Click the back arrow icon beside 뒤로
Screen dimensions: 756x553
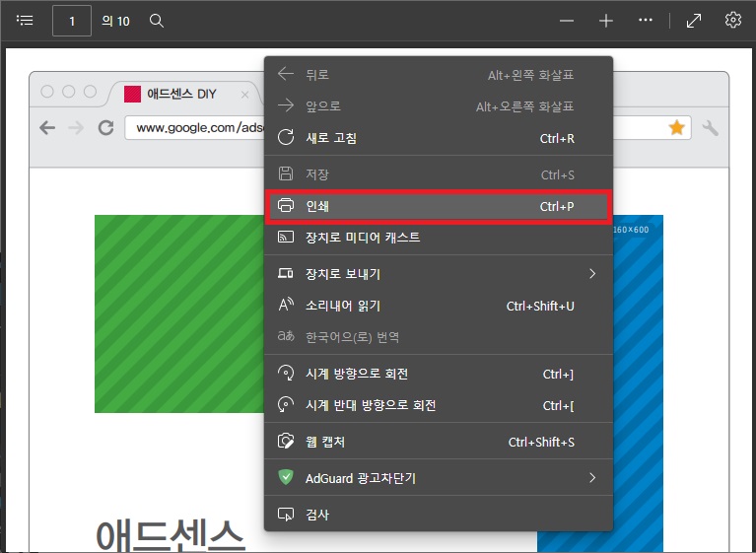(286, 74)
